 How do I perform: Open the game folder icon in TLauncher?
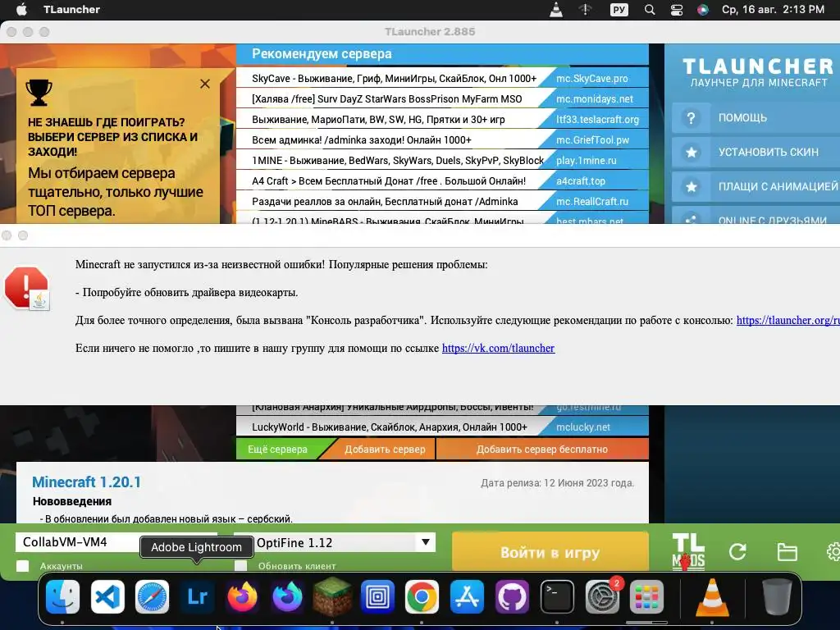click(x=787, y=552)
